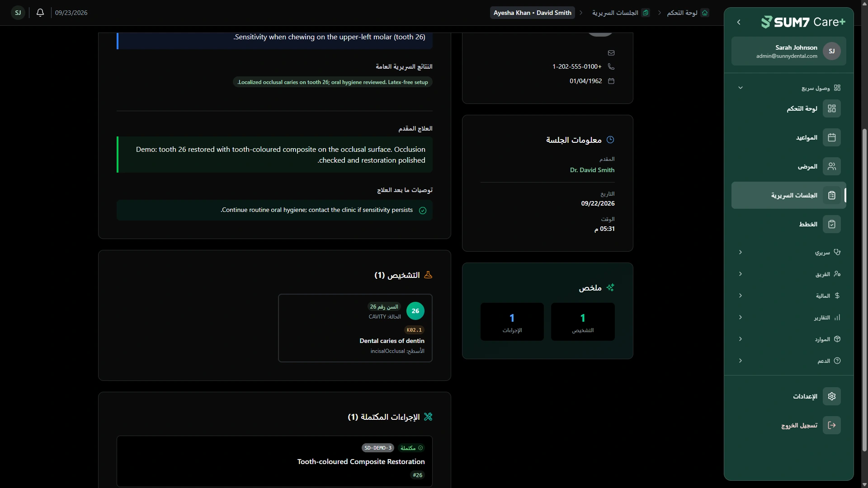Open patients via the people icon
This screenshot has width=868, height=488.
832,166
